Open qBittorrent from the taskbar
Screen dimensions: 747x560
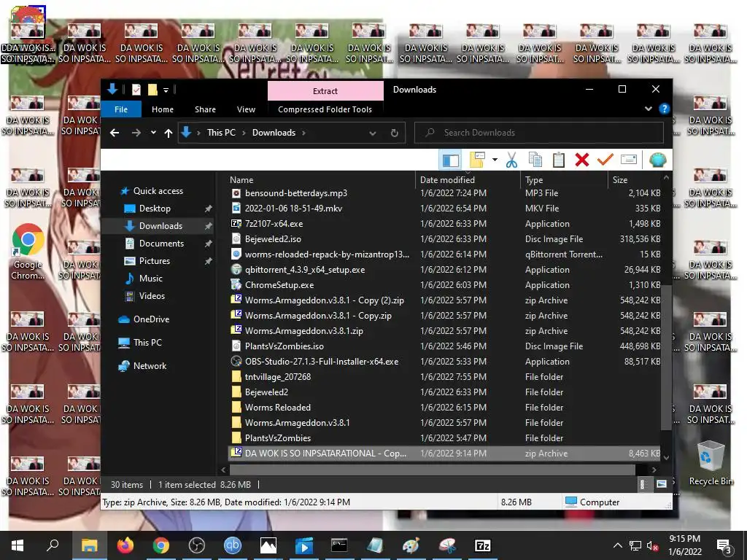tap(233, 545)
